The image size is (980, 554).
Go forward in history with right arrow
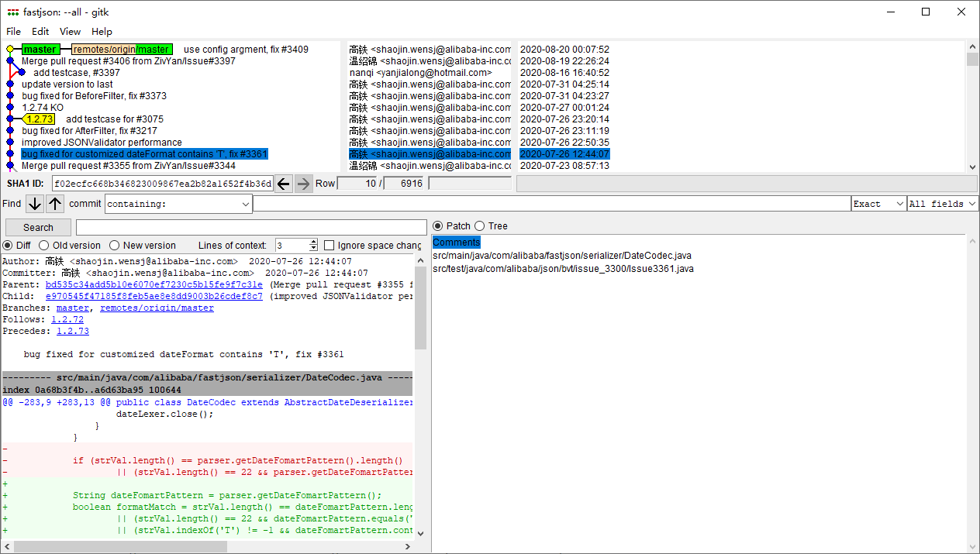[x=303, y=184]
